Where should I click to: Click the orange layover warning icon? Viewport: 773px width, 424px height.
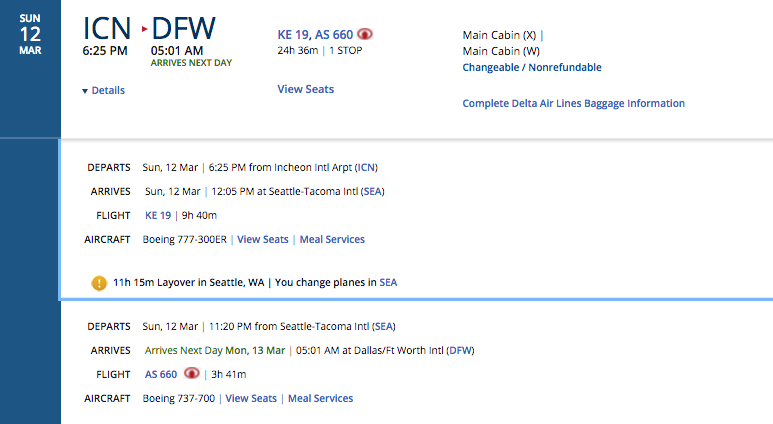pos(99,283)
